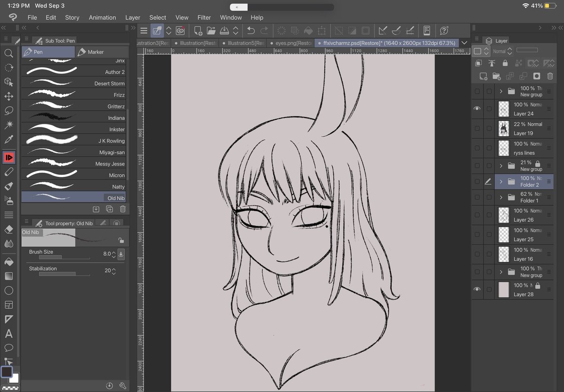Select the Auto select magic wand tool
The height and width of the screenshot is (392, 564).
tap(8, 125)
